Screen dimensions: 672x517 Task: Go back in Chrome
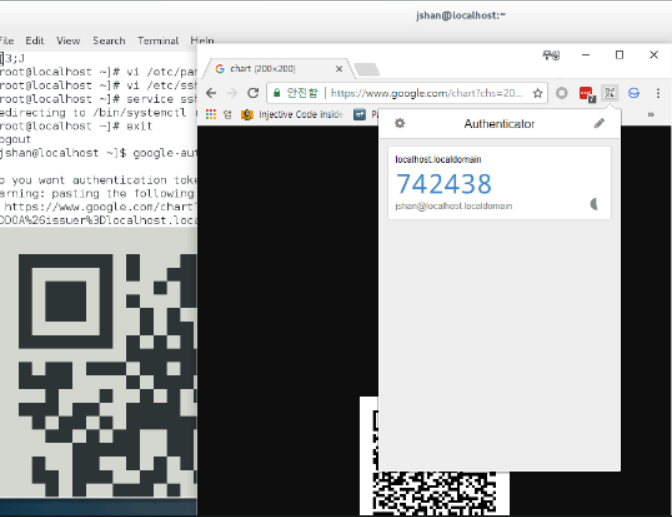click(x=211, y=93)
